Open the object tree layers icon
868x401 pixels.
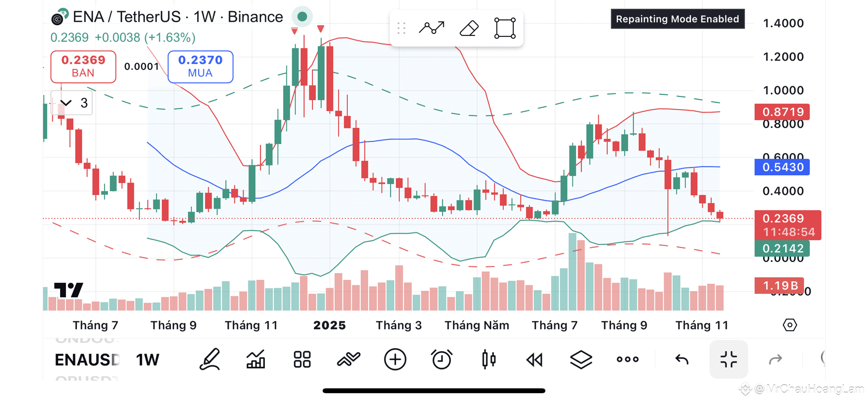(x=581, y=359)
